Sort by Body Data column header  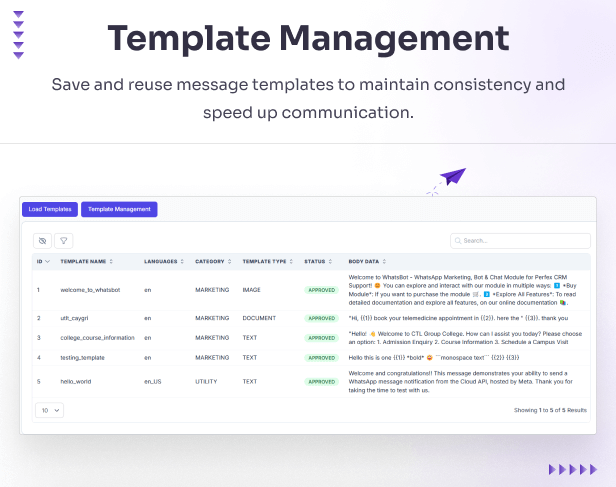click(366, 262)
